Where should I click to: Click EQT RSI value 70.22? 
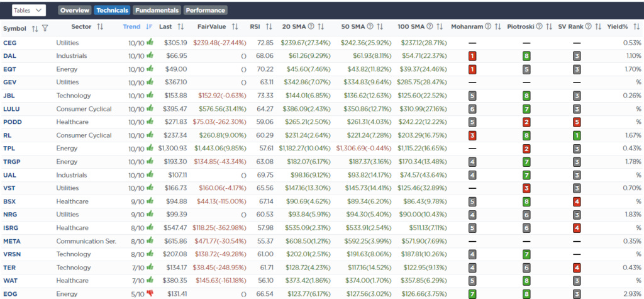[x=266, y=69]
